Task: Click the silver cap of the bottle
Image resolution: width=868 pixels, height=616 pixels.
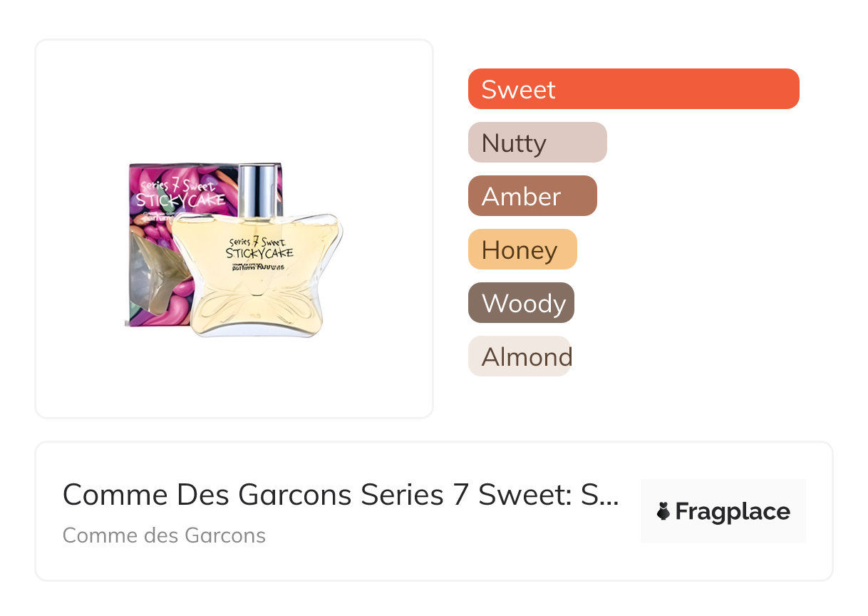Action: click(x=255, y=188)
